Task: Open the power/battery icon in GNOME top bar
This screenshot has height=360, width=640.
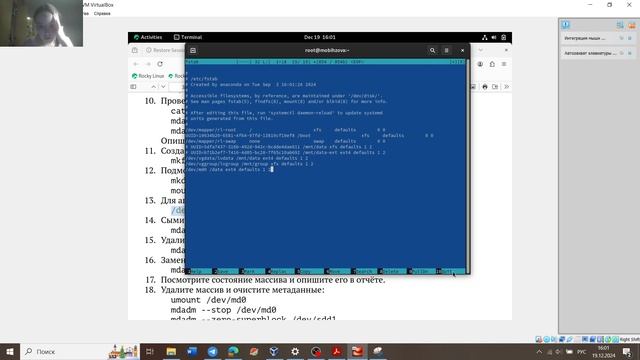Action: point(504,37)
